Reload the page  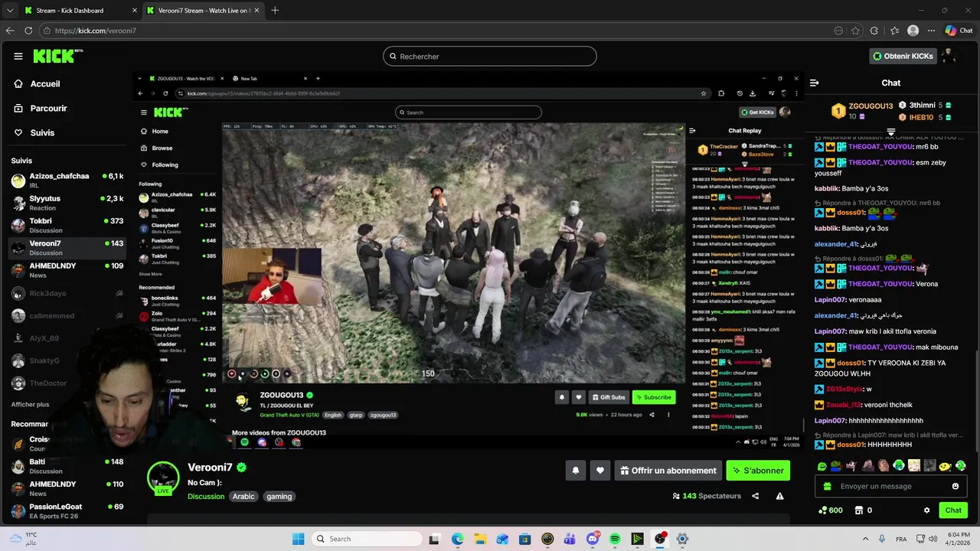28,31
